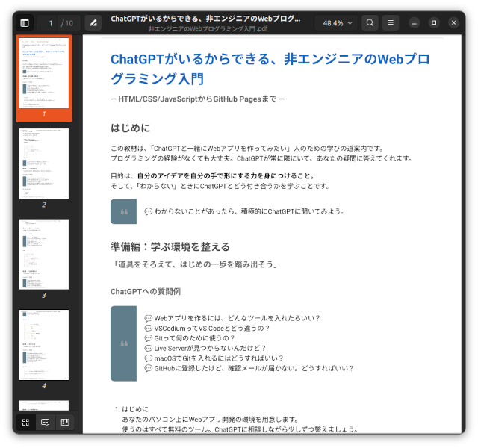478x448 pixels.
Task: Click the document title heading
Action: (x=270, y=69)
